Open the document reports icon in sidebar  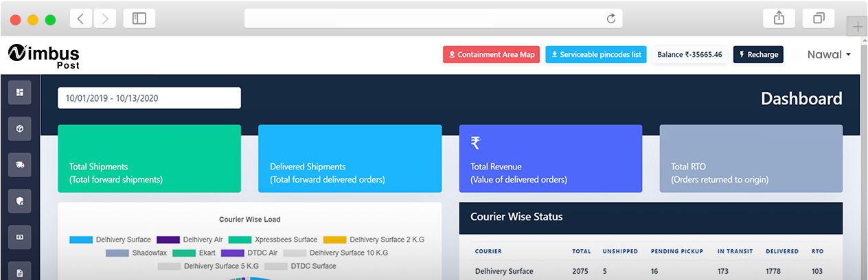(x=19, y=272)
